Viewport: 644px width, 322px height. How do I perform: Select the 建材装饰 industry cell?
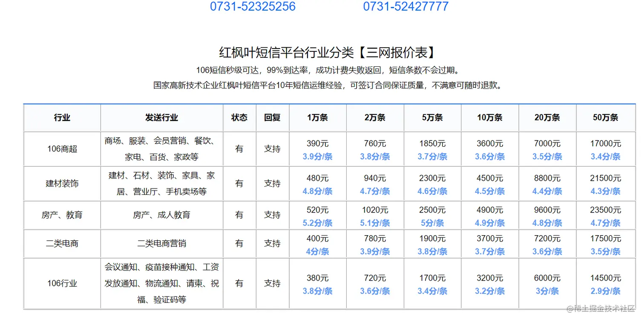(62, 184)
